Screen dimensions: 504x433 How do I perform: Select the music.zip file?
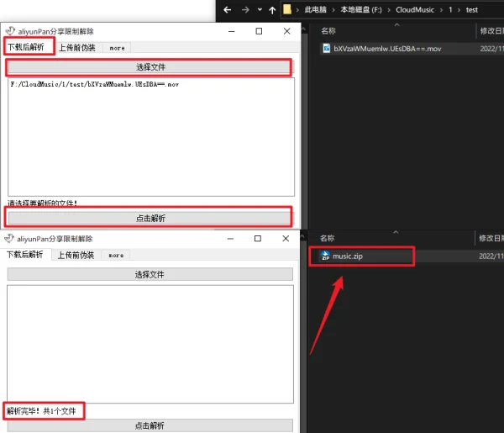(348, 256)
